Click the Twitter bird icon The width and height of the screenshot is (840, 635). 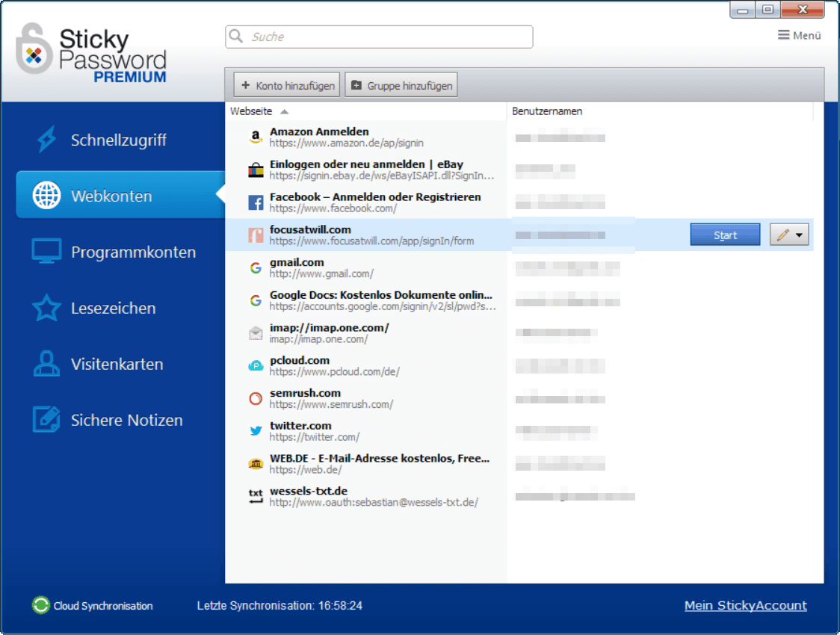[x=256, y=431]
